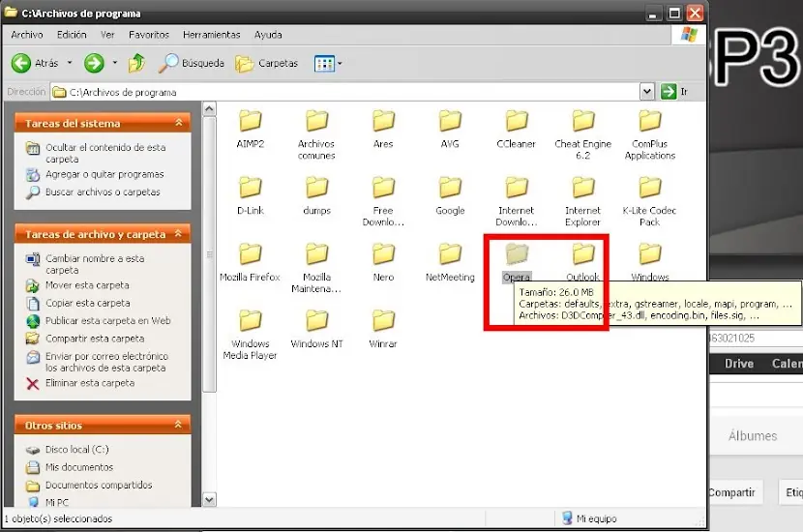Click Ocultar el contenido de esta carpeta
Screen dimensions: 803x532
pos(105,153)
